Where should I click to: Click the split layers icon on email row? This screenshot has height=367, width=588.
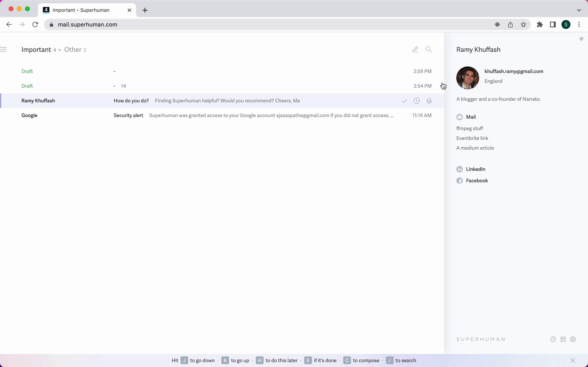(429, 101)
